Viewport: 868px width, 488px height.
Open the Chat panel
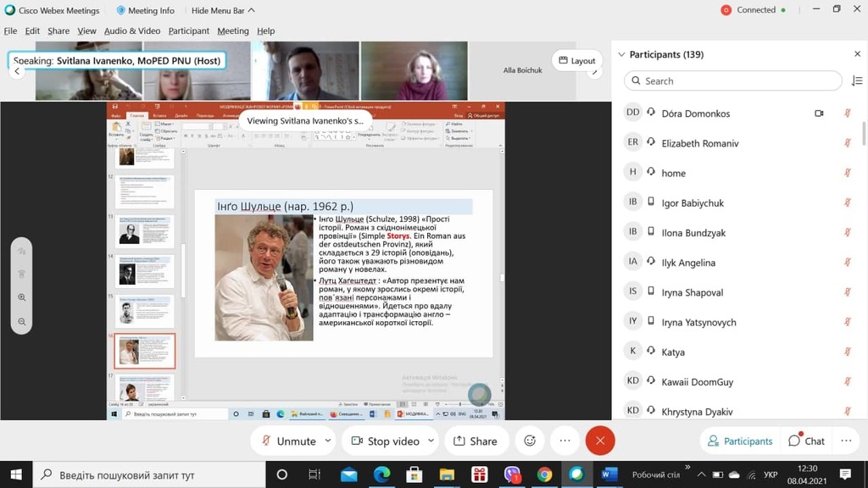806,441
